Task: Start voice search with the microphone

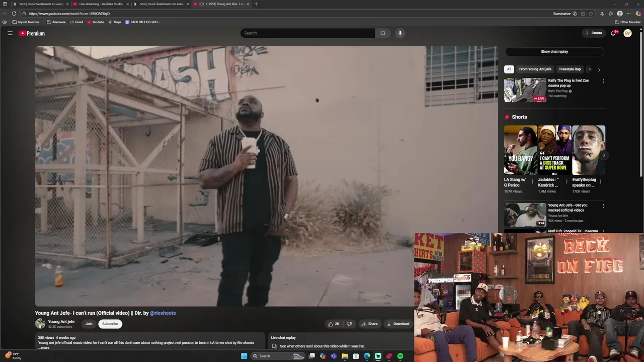Action: (x=400, y=33)
